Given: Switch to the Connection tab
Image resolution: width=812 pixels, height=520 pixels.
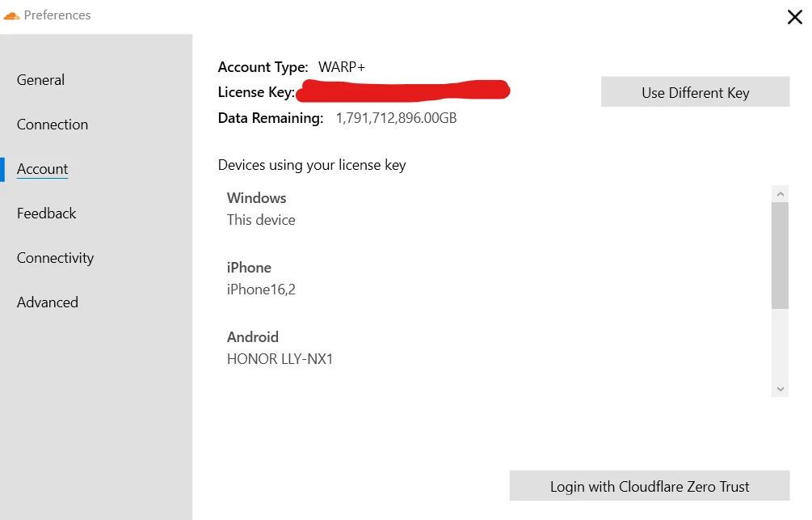Looking at the screenshot, I should pyautogui.click(x=53, y=125).
